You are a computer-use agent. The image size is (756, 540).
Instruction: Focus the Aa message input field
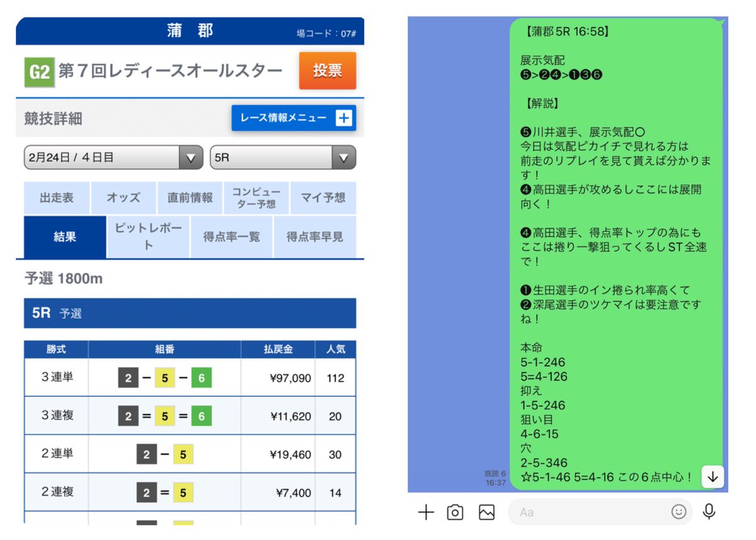(x=600, y=512)
